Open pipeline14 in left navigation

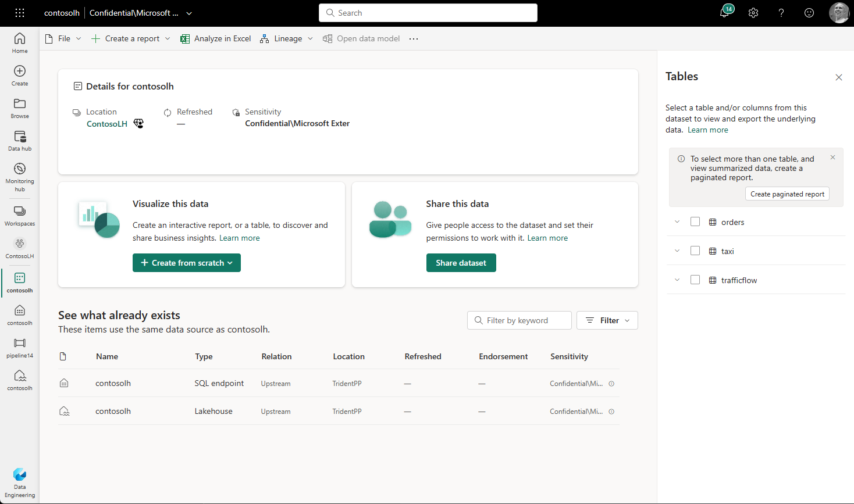20,348
